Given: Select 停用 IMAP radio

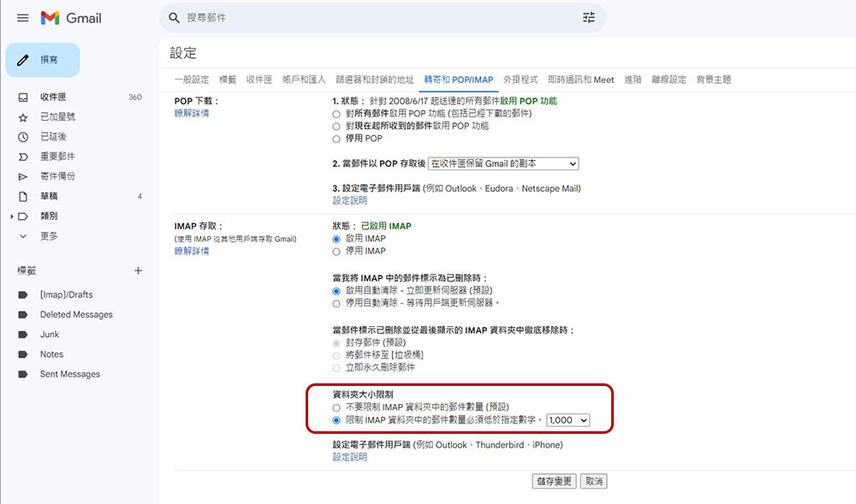Looking at the screenshot, I should [336, 252].
